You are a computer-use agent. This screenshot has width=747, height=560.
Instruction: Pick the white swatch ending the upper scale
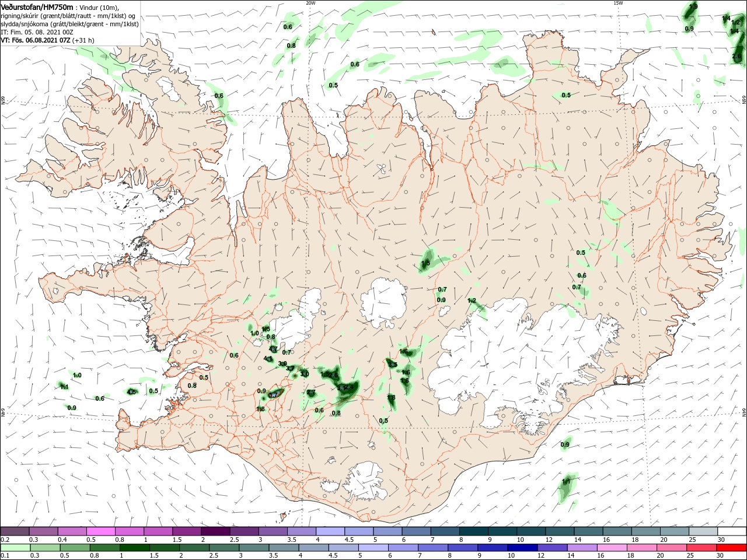(x=732, y=531)
